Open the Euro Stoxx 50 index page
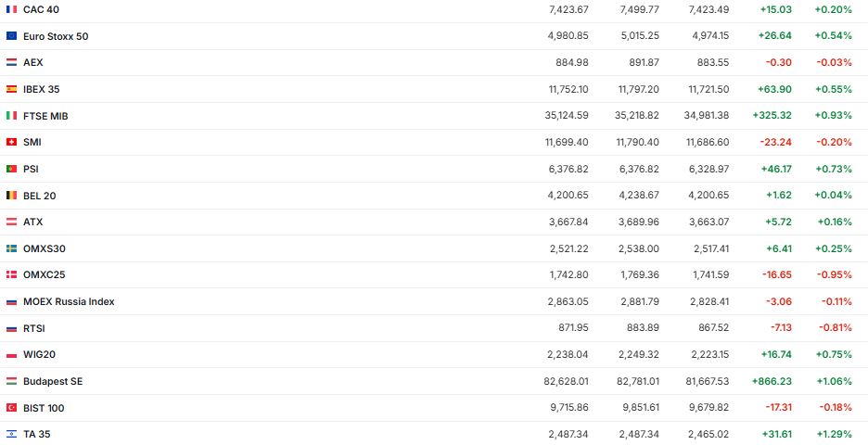The image size is (868, 445). coord(56,36)
